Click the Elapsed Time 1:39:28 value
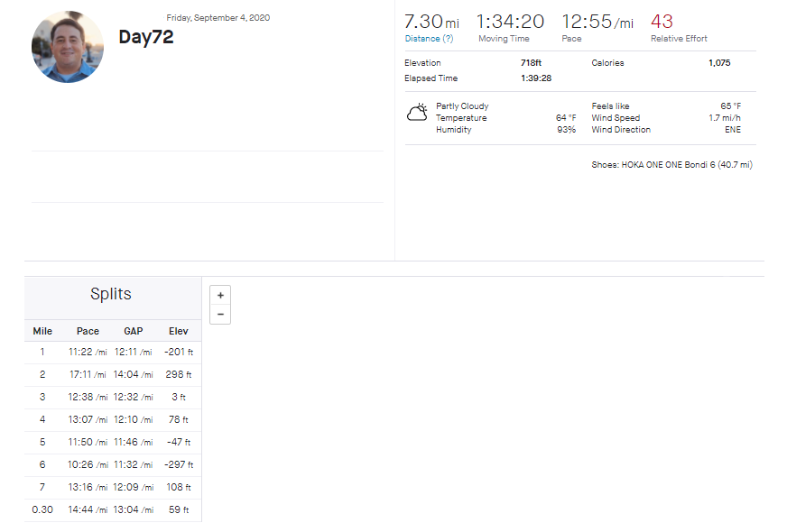 click(x=536, y=78)
